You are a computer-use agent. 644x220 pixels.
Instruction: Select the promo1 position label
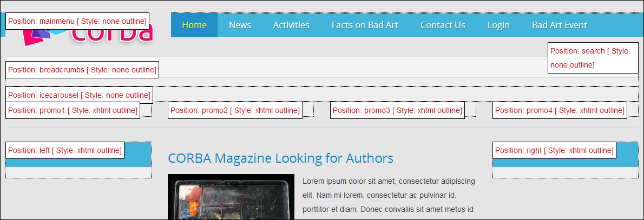pyautogui.click(x=73, y=110)
